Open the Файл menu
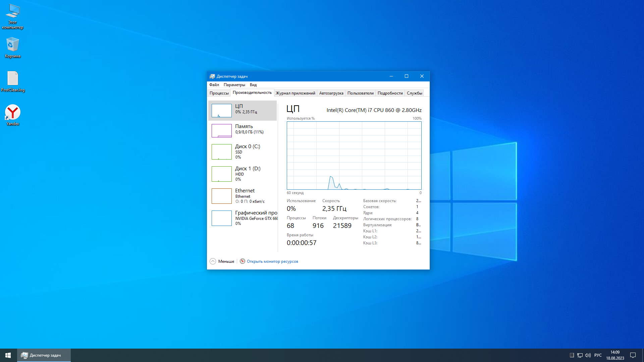 pyautogui.click(x=214, y=85)
